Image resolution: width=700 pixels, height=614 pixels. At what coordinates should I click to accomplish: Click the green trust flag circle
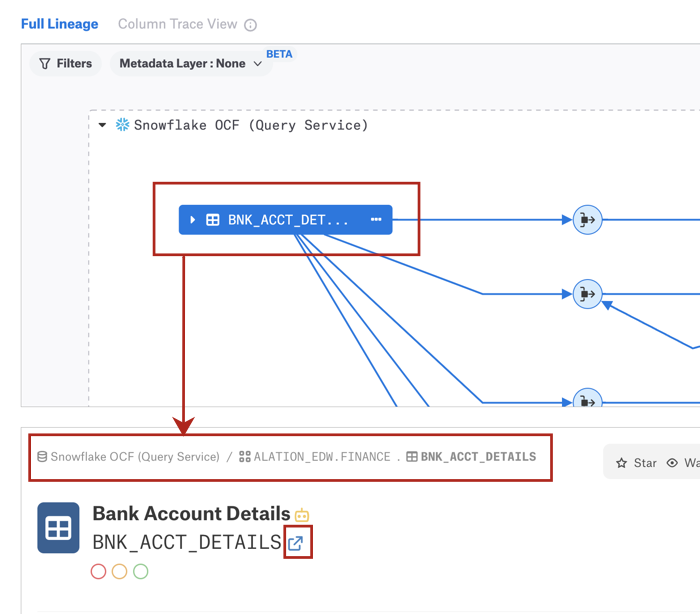tap(141, 571)
